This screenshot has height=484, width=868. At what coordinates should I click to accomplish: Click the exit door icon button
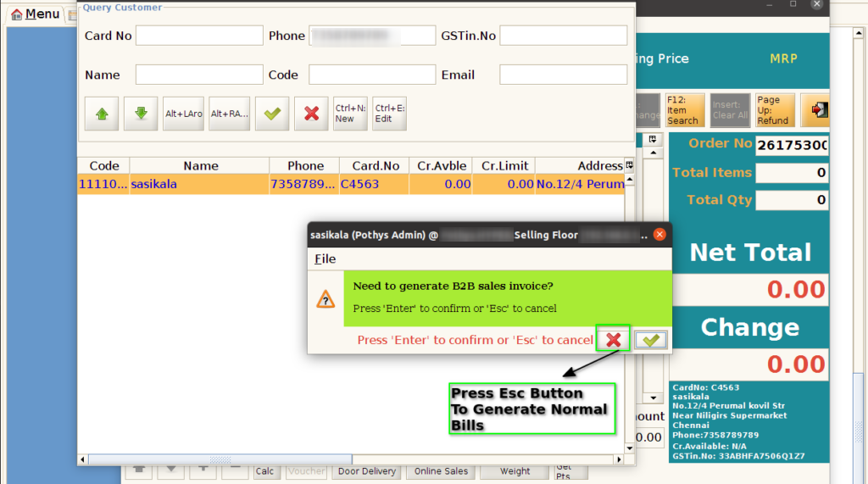point(816,110)
